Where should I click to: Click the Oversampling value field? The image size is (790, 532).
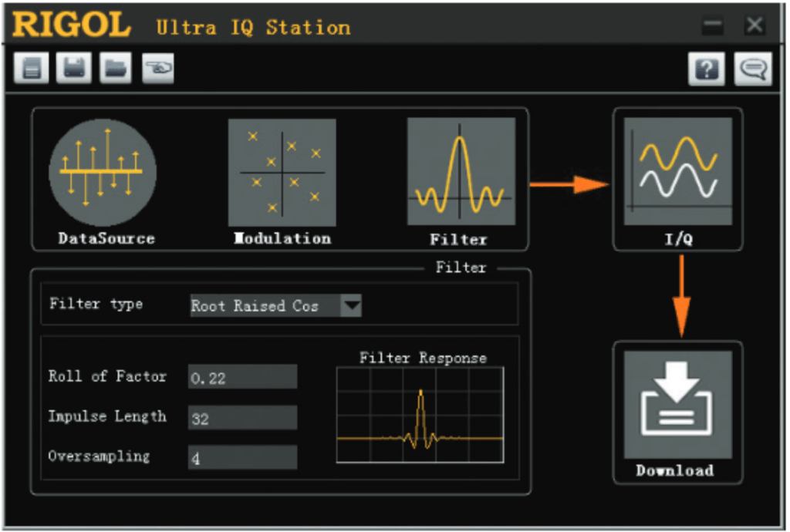click(x=242, y=457)
